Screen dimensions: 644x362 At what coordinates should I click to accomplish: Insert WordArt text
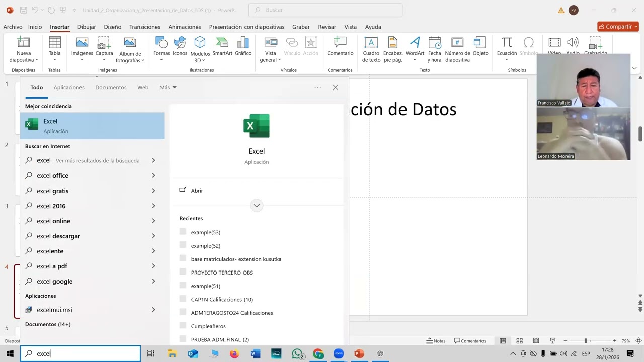click(415, 49)
